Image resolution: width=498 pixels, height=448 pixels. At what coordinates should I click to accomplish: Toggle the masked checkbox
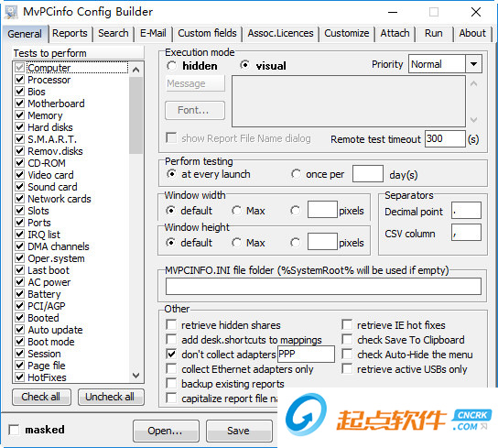click(14, 430)
